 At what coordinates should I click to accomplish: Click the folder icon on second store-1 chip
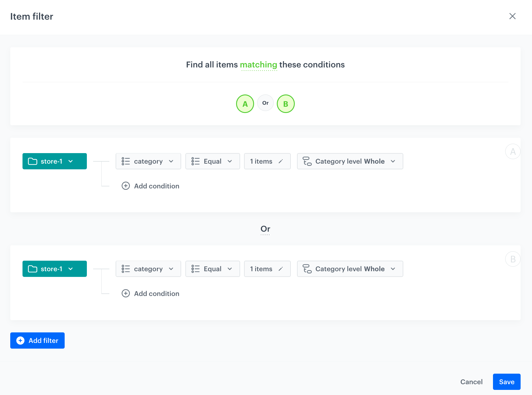33,269
